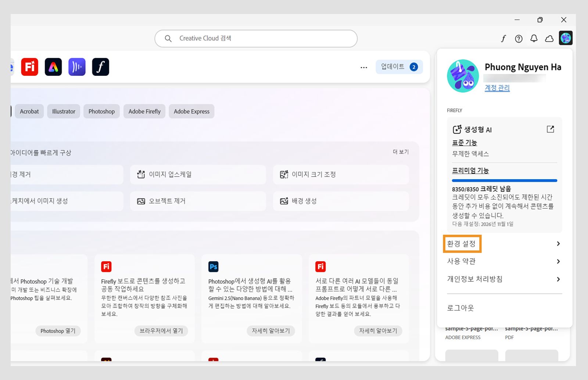Focus the Creative Cloud 검색 field
The width and height of the screenshot is (588, 380).
256,39
